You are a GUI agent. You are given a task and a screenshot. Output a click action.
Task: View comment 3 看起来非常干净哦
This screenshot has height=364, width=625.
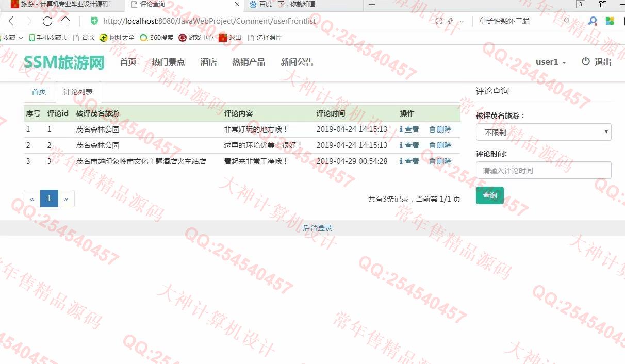point(409,161)
